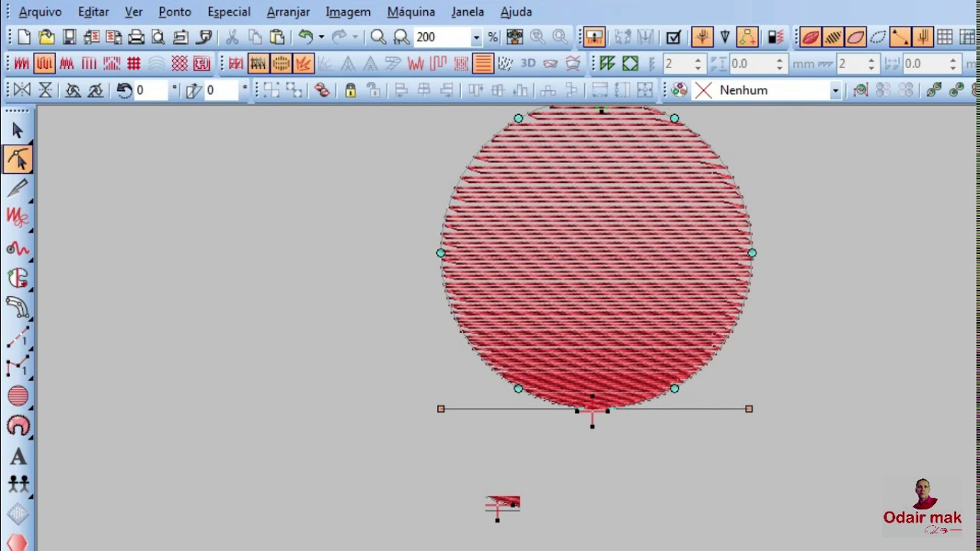
Task: Click the Print preview icon
Action: pyautogui.click(x=158, y=37)
